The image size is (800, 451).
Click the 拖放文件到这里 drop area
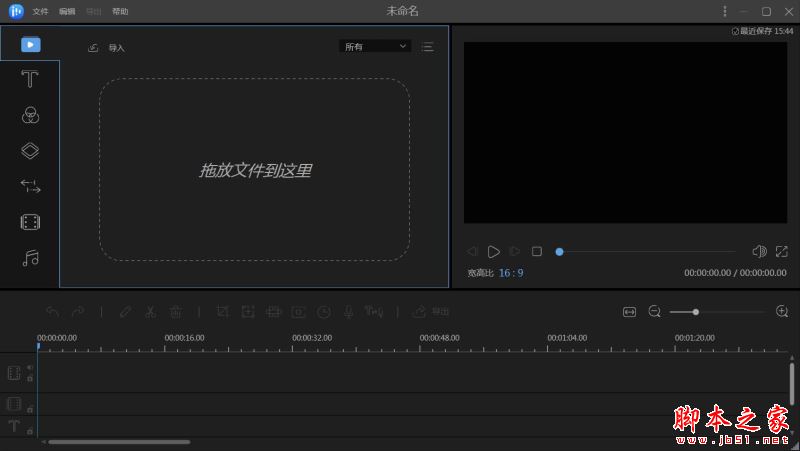255,169
